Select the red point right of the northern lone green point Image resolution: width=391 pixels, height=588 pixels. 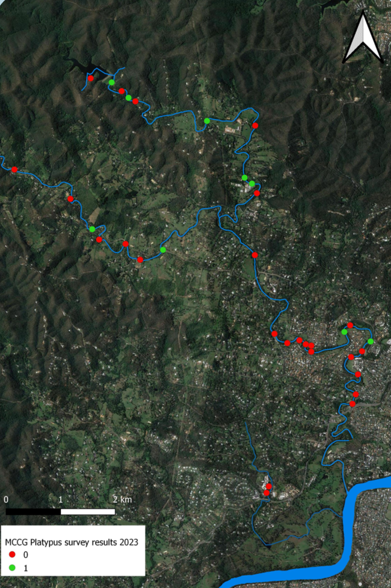255,125
